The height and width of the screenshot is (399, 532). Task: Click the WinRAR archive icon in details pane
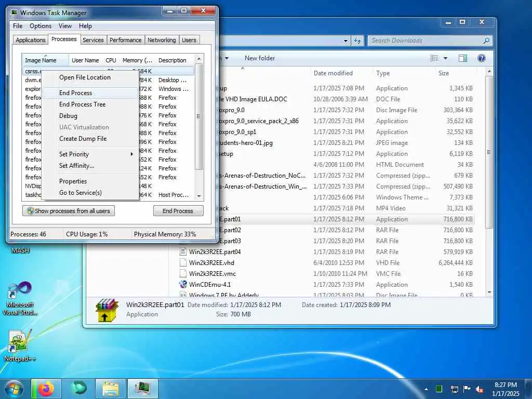(107, 310)
